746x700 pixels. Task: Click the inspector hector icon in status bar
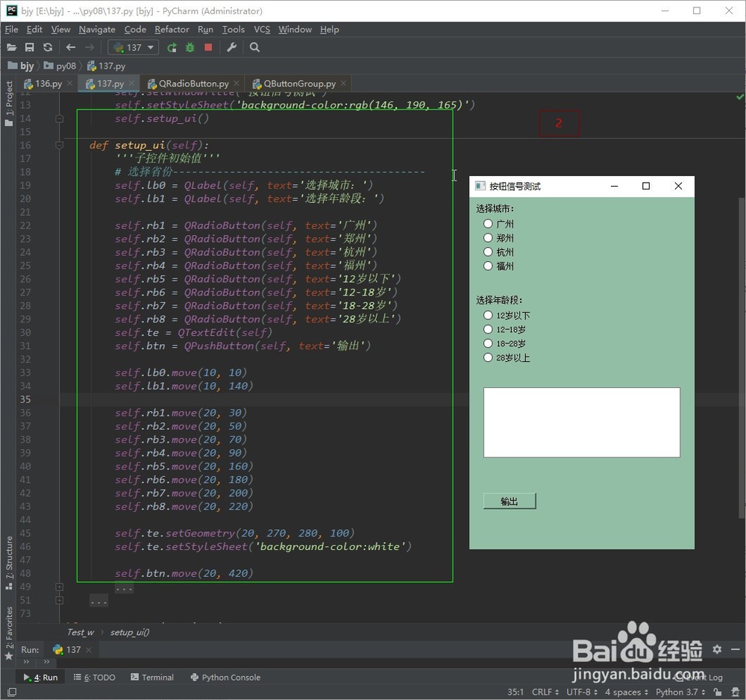(x=735, y=692)
